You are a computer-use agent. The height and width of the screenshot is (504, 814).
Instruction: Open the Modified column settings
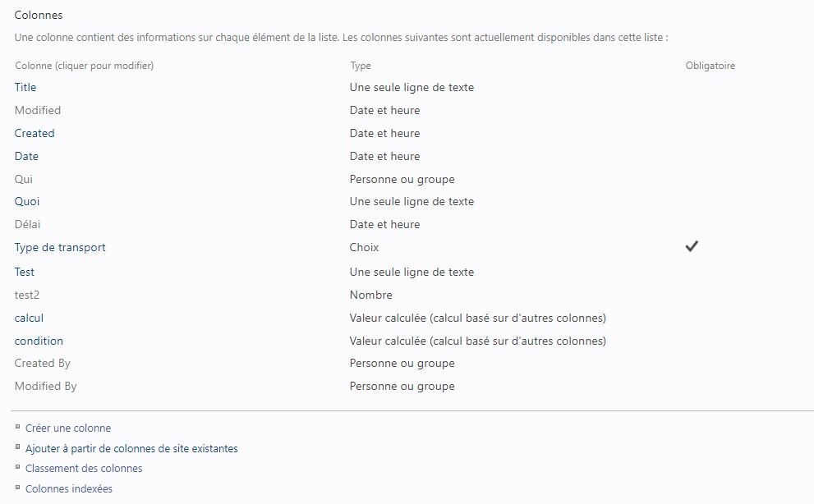coord(38,110)
